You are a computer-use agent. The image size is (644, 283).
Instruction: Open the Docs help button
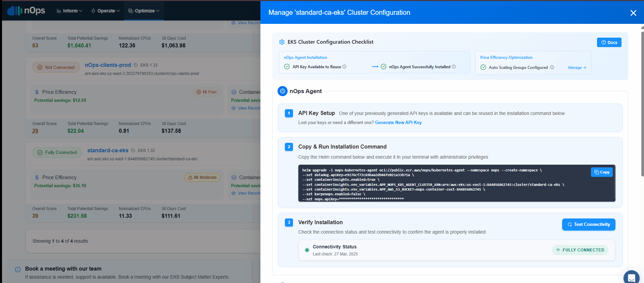tap(609, 42)
